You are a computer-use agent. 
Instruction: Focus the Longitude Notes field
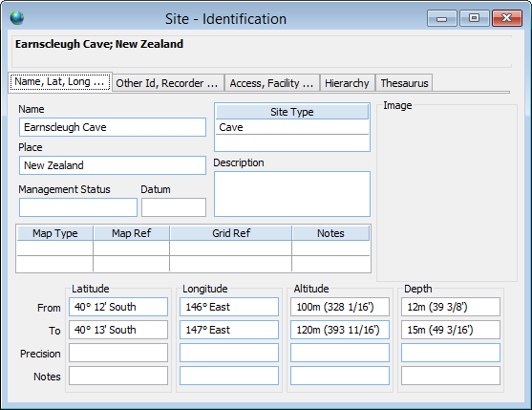click(x=229, y=376)
